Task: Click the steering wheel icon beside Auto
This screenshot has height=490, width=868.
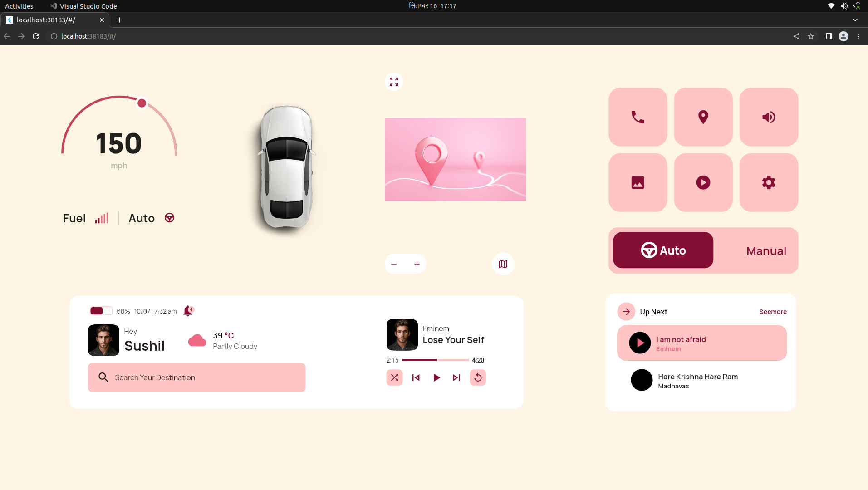Action: pos(169,218)
